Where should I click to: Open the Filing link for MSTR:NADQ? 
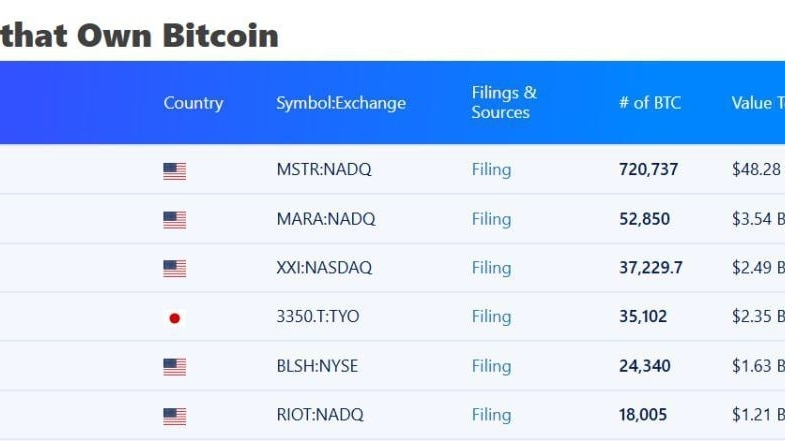point(491,170)
